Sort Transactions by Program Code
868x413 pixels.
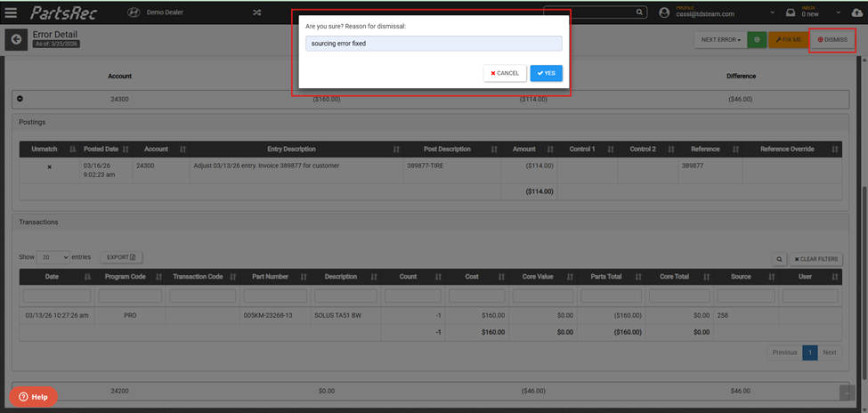[130, 276]
